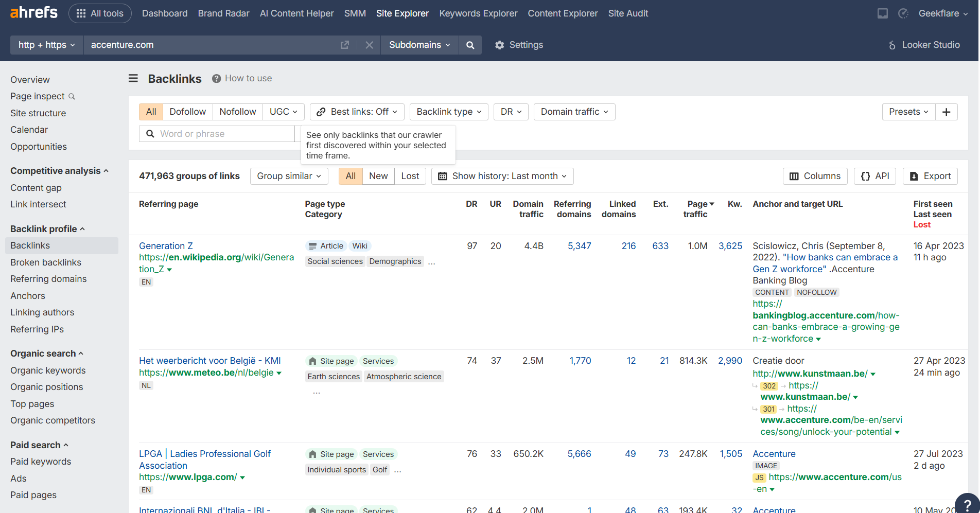
Task: Open AI Content Helper
Action: pos(297,13)
